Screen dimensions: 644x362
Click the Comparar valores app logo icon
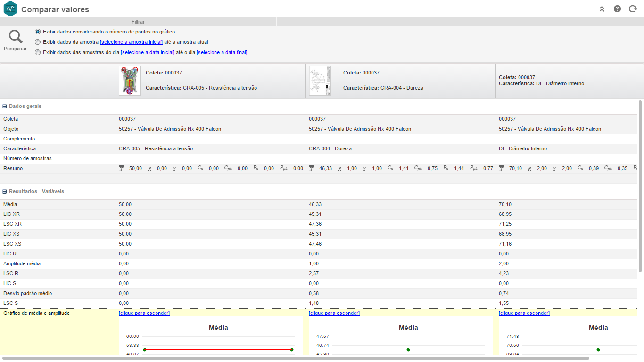coord(10,9)
